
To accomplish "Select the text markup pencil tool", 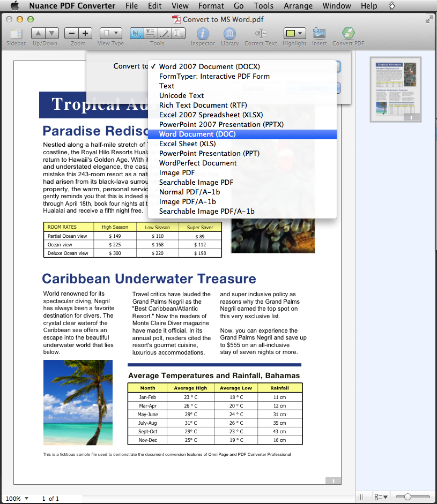I will point(164,33).
